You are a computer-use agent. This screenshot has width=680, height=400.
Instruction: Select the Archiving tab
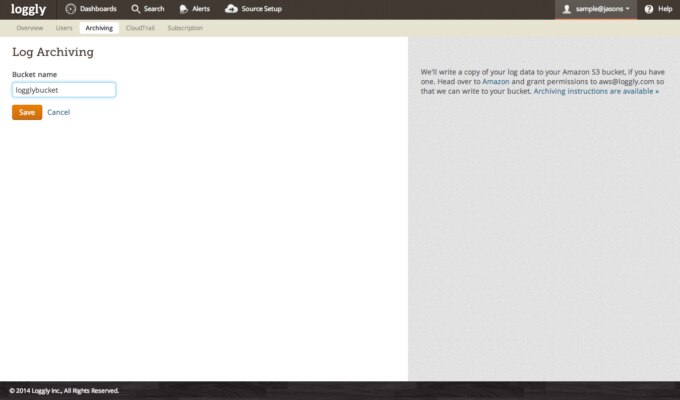click(x=99, y=28)
